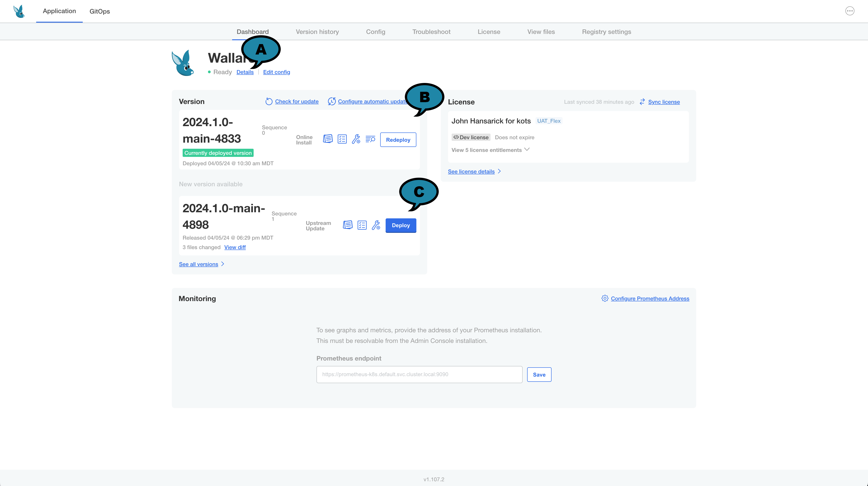View deploy logs icon next to Redeploy
Image resolution: width=868 pixels, height=486 pixels.
tap(370, 139)
